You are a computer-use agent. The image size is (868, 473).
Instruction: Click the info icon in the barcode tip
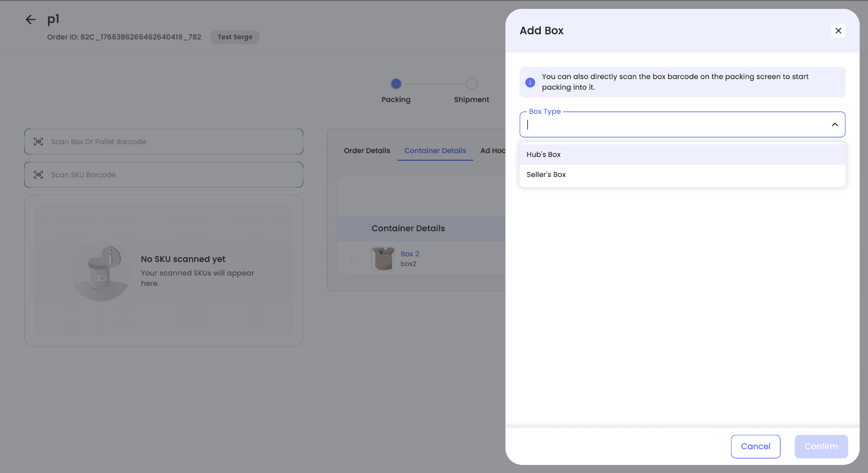pos(530,82)
